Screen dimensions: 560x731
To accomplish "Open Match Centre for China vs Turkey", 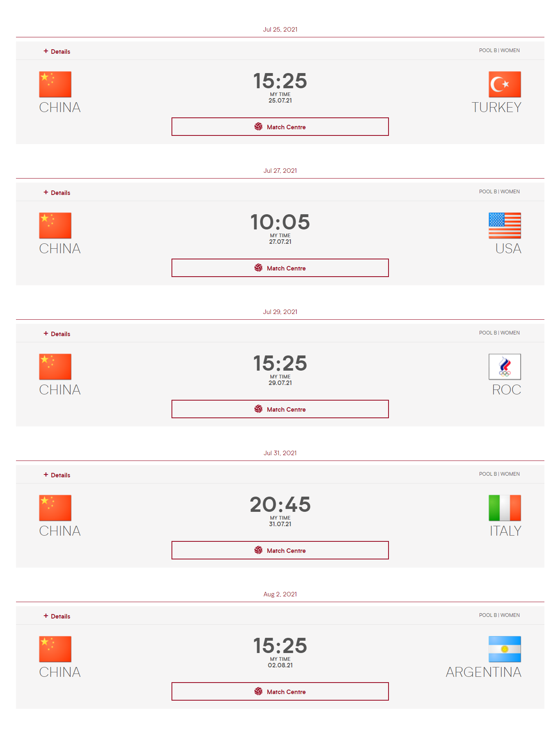I will coord(280,127).
